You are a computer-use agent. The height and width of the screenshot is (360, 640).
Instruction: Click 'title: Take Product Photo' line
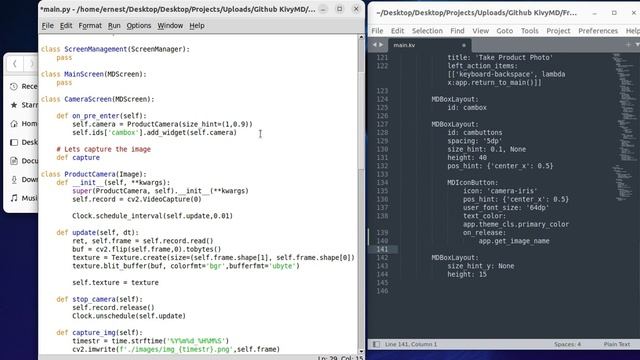coord(500,58)
